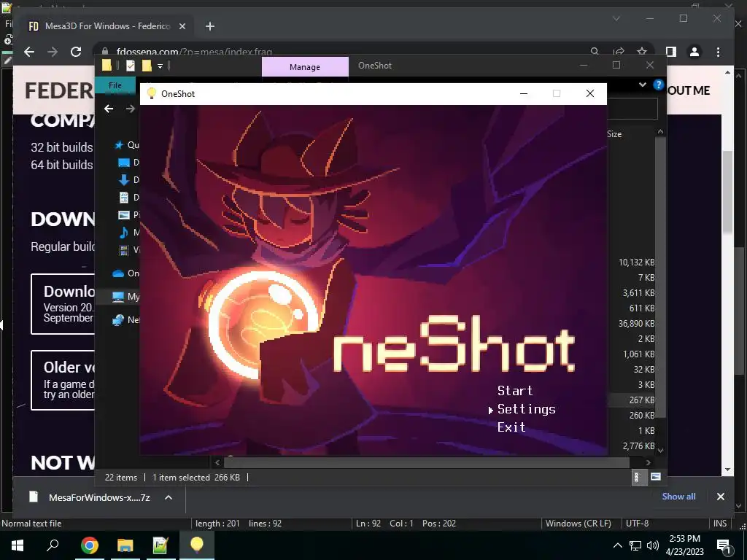Open Music in Explorer navigation pane
Screen dimensions: 747x560
point(128,233)
